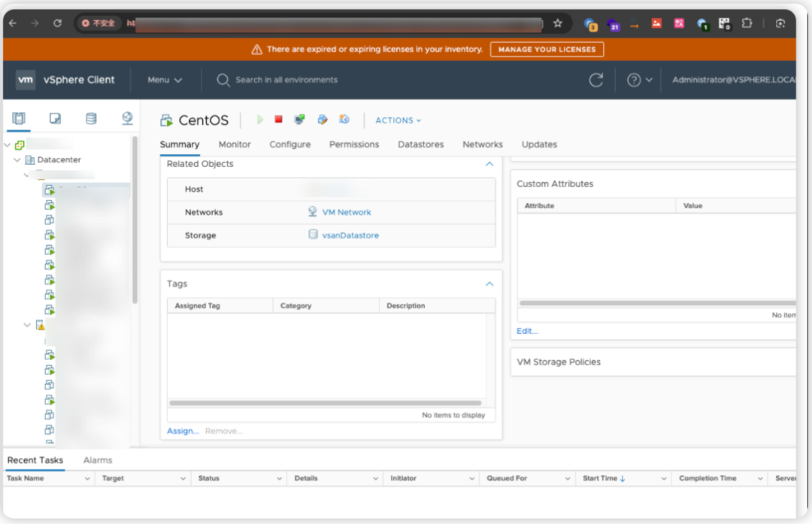Click the take snapshot icon
The width and height of the screenshot is (812, 524).
[344, 120]
